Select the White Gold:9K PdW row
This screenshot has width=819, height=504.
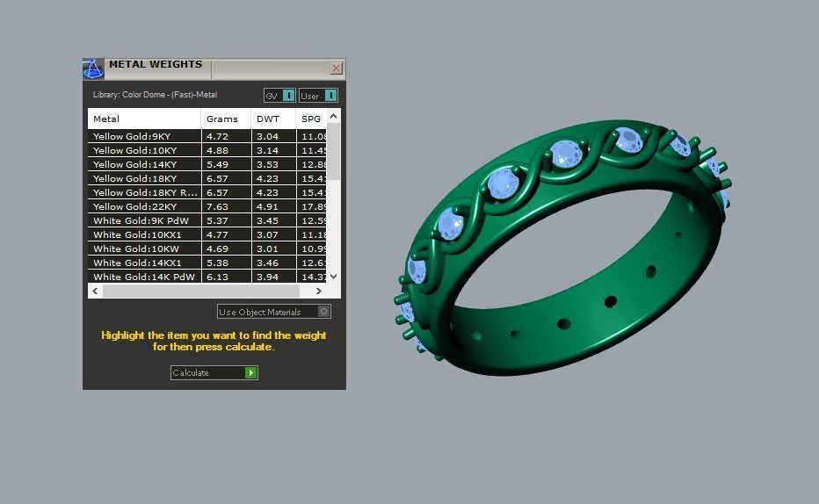(x=207, y=220)
